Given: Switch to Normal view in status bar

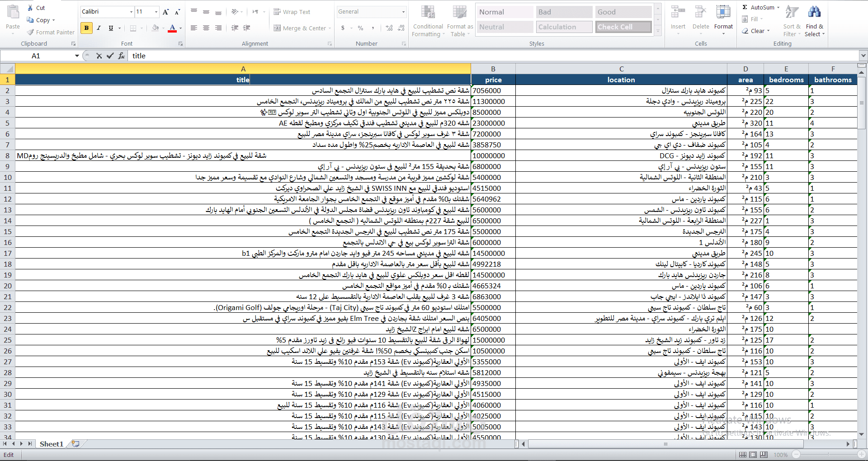Looking at the screenshot, I should point(742,455).
